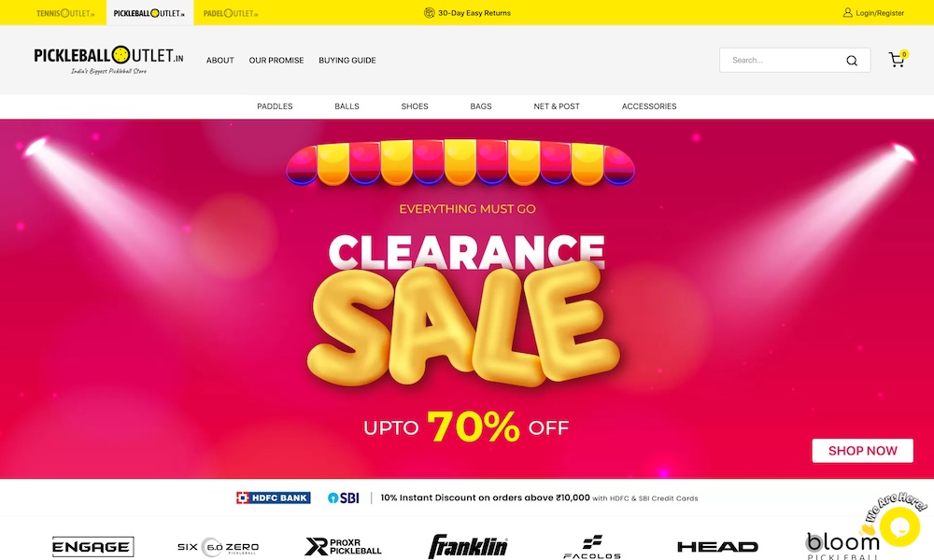
Task: Open the Accessories category menu
Action: (649, 106)
